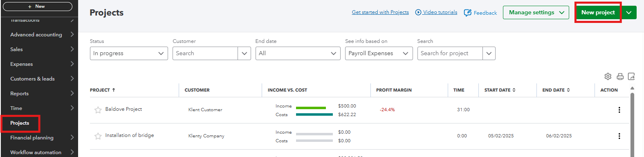The width and height of the screenshot is (644, 157).
Task: Click the $500.00 income amount
Action: click(x=347, y=106)
